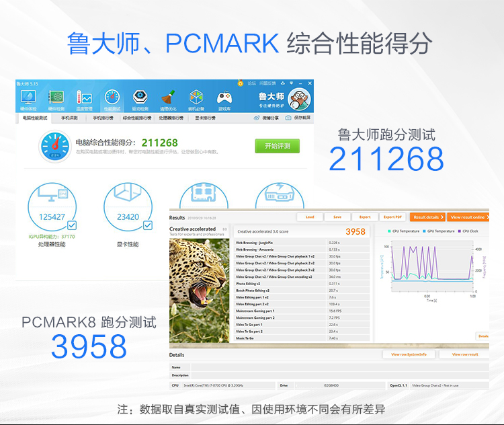Click the 125427 processor score value
The height and width of the screenshot is (425, 504).
(52, 217)
